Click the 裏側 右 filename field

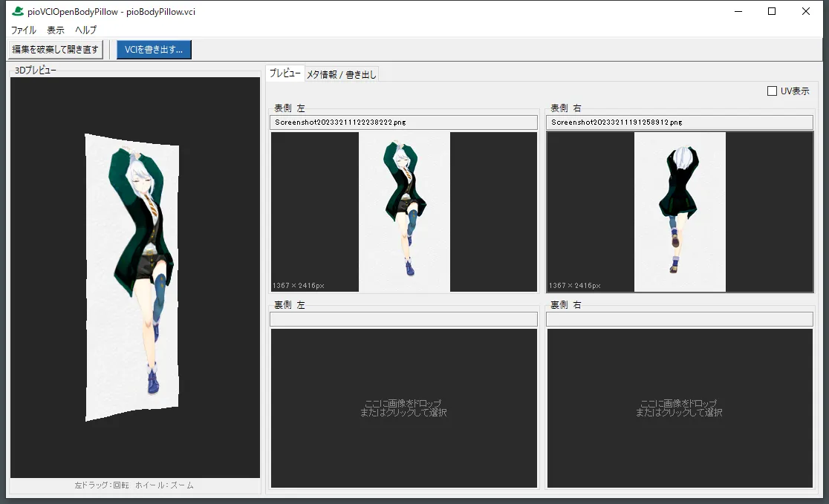tap(680, 319)
